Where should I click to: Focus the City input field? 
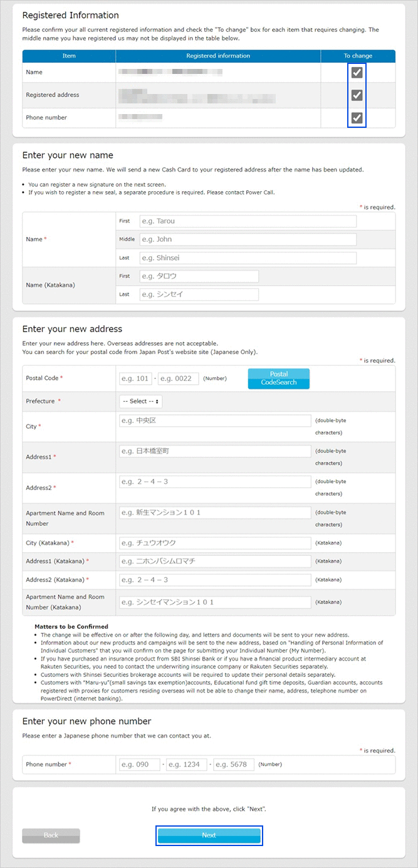point(215,421)
